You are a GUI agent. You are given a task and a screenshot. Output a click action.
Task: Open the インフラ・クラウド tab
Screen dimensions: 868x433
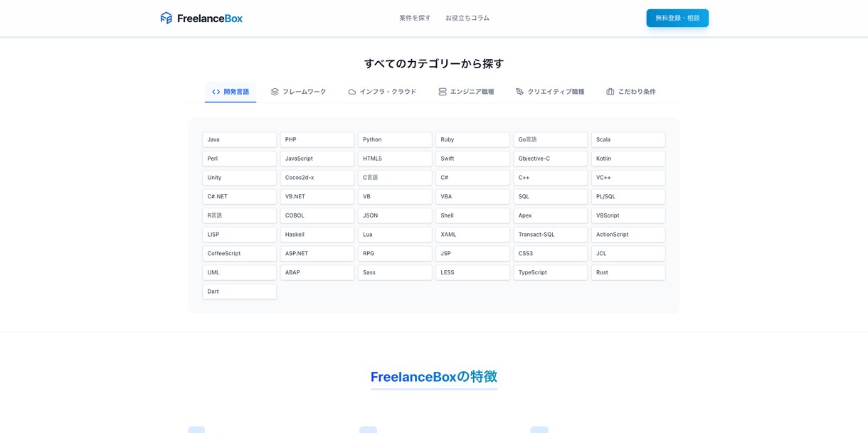(x=383, y=92)
